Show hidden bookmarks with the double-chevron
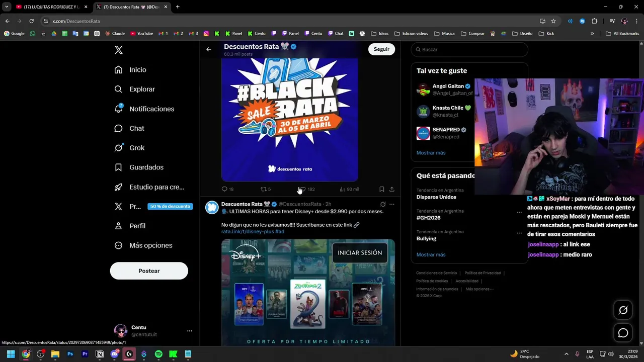 click(592, 34)
